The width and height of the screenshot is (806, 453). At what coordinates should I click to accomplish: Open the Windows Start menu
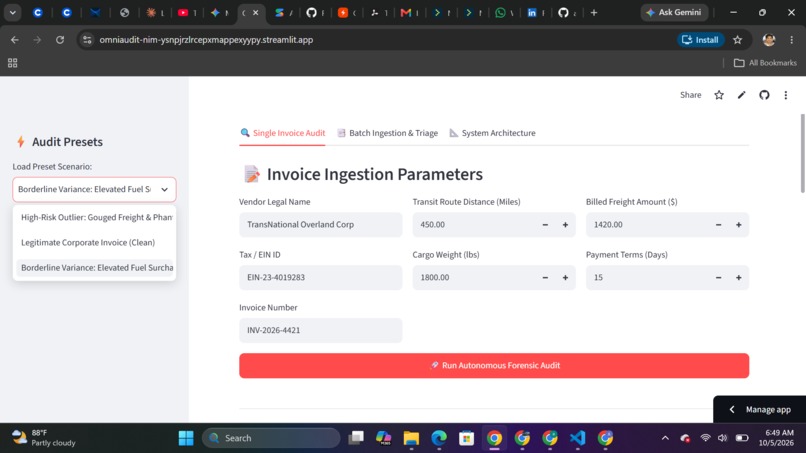pos(186,438)
